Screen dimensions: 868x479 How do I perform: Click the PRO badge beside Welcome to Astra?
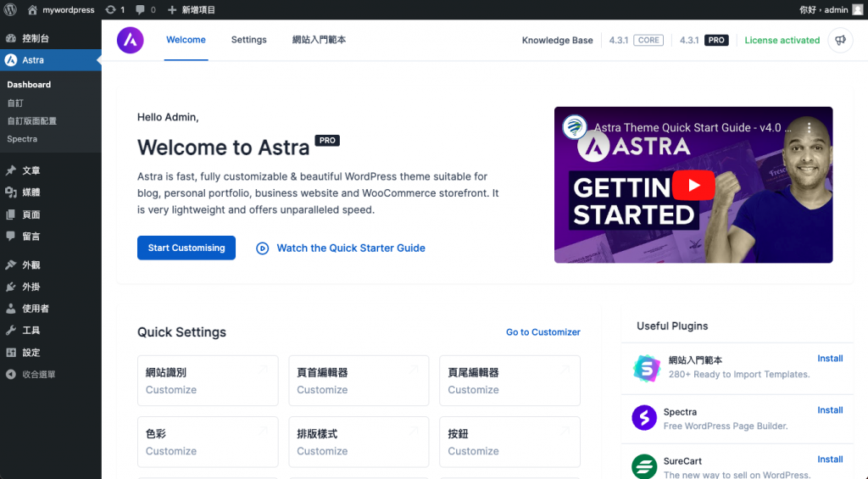pyautogui.click(x=327, y=140)
